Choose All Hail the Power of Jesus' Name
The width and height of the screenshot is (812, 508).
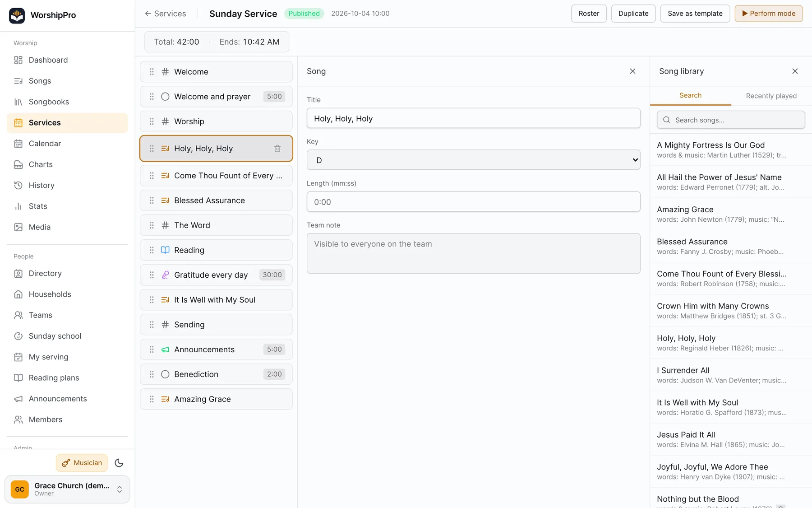731,182
